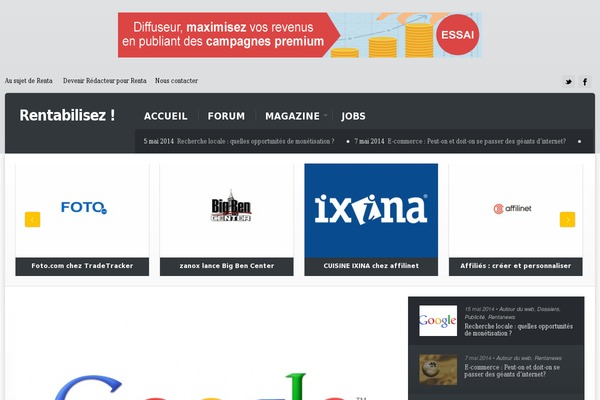This screenshot has width=600, height=400.
Task: Open ticker headline E-commerce dated 7 mai
Action: (x=476, y=141)
